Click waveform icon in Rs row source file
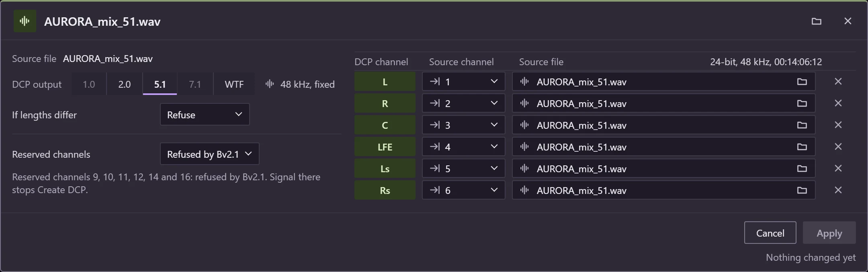868x272 pixels. click(x=524, y=190)
